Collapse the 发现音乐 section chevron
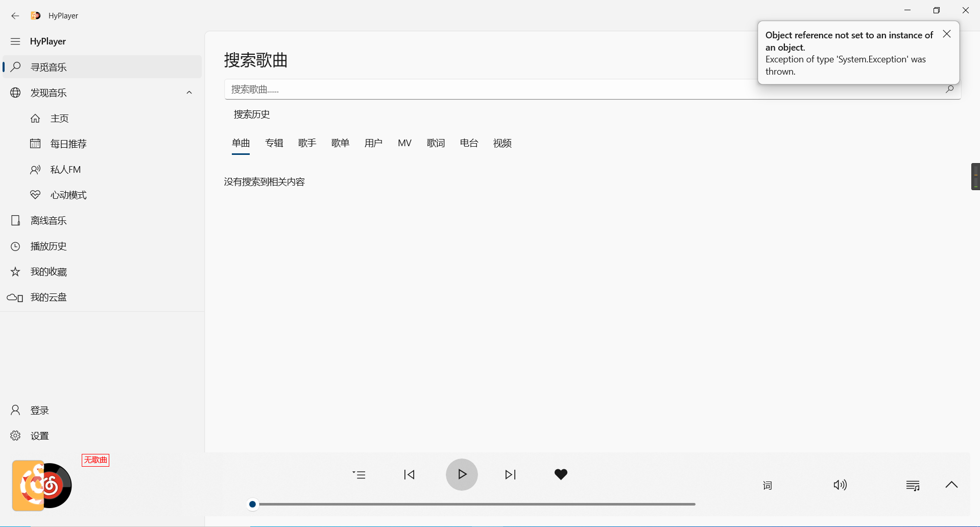 (189, 93)
